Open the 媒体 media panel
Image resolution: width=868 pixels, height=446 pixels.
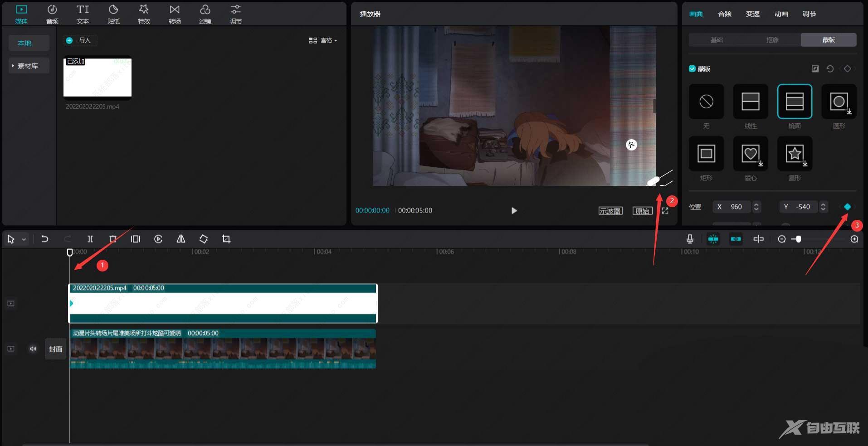pos(21,14)
